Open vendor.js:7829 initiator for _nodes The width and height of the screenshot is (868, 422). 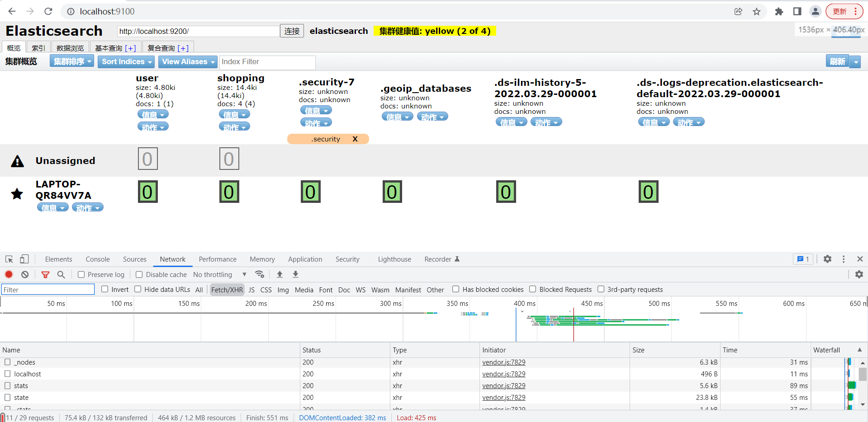[x=504, y=362]
